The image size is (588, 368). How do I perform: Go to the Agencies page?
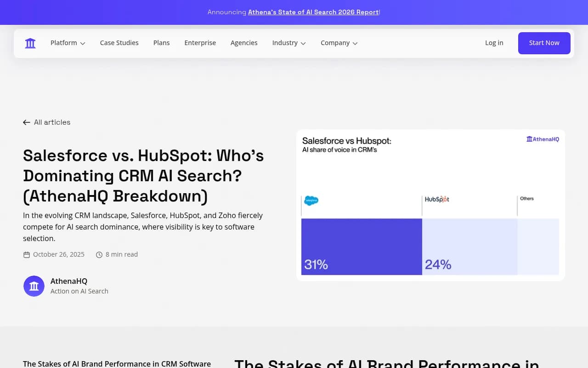point(244,43)
